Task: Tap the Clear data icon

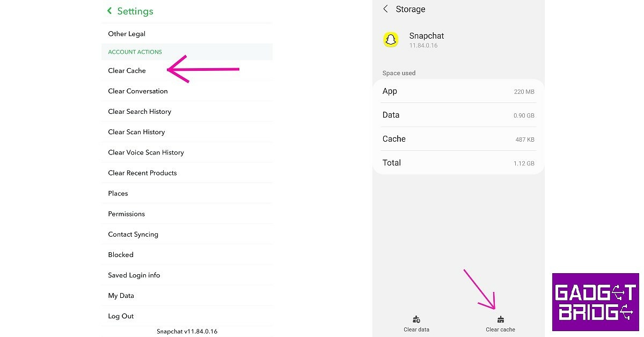Action: tap(416, 320)
